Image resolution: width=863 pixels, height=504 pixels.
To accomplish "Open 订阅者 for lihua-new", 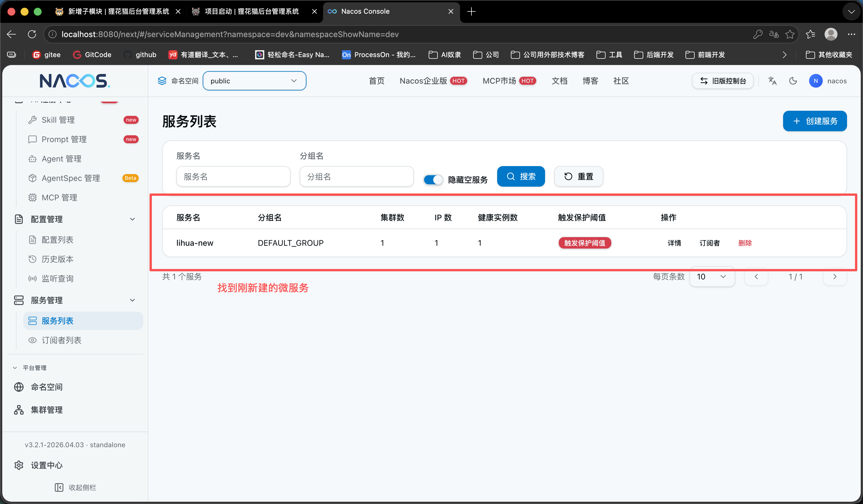I will click(x=709, y=243).
